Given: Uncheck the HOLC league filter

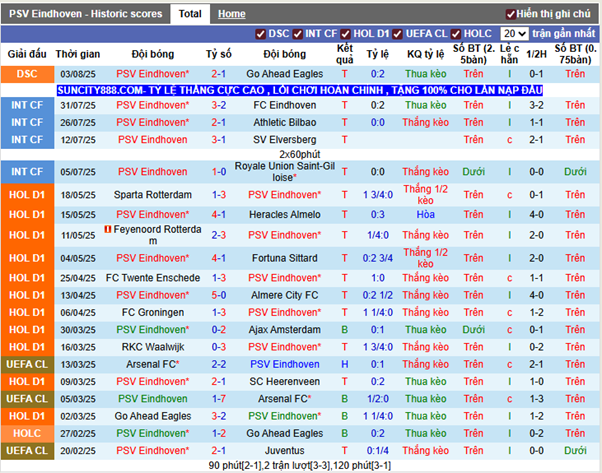Looking at the screenshot, I should coord(456,34).
